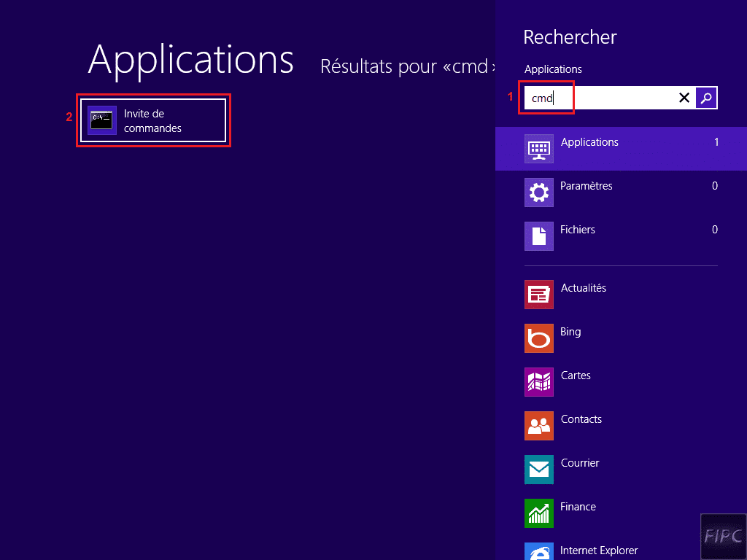This screenshot has width=747, height=560.
Task: Click the Fichiers files category icon
Action: 538,236
